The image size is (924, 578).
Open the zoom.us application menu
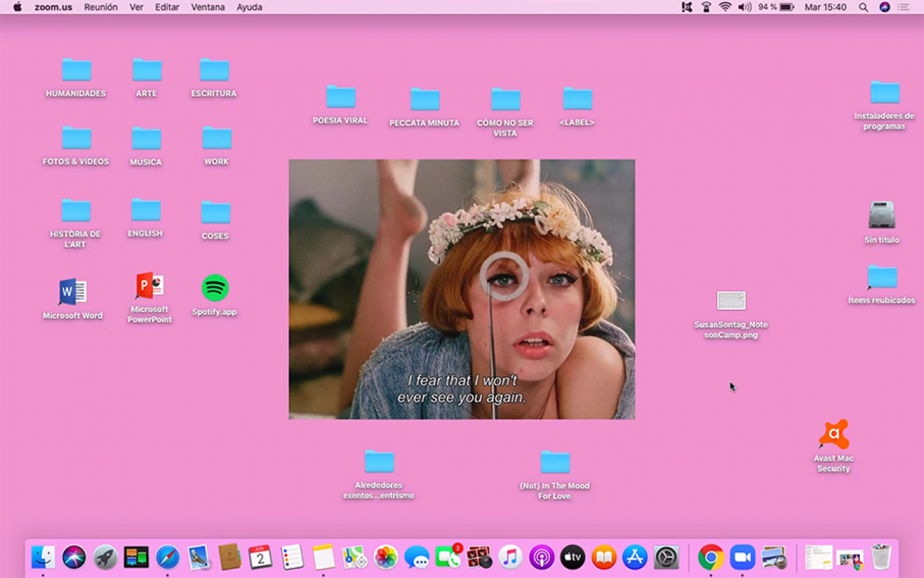coord(53,7)
